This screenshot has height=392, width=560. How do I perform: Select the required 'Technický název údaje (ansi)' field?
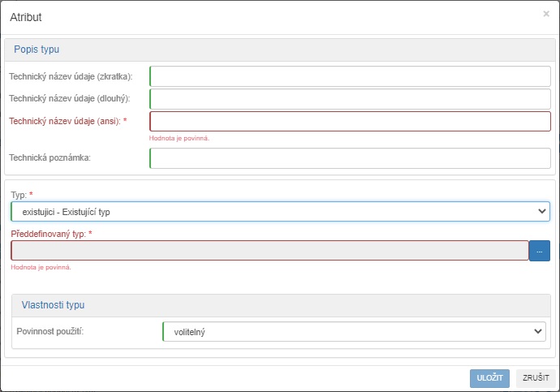click(x=350, y=122)
